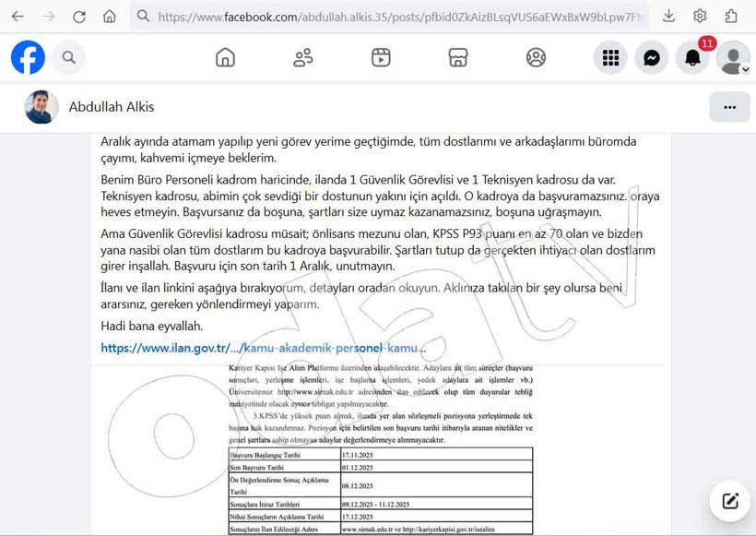Open Facebook search magnifier

click(68, 58)
